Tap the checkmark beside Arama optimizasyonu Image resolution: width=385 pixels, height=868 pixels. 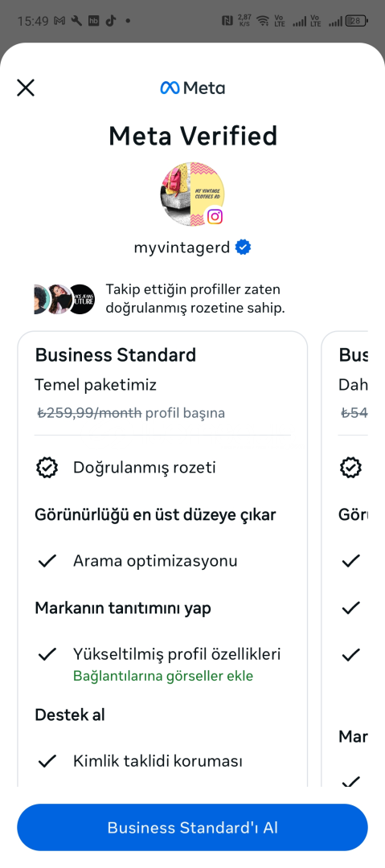click(47, 561)
